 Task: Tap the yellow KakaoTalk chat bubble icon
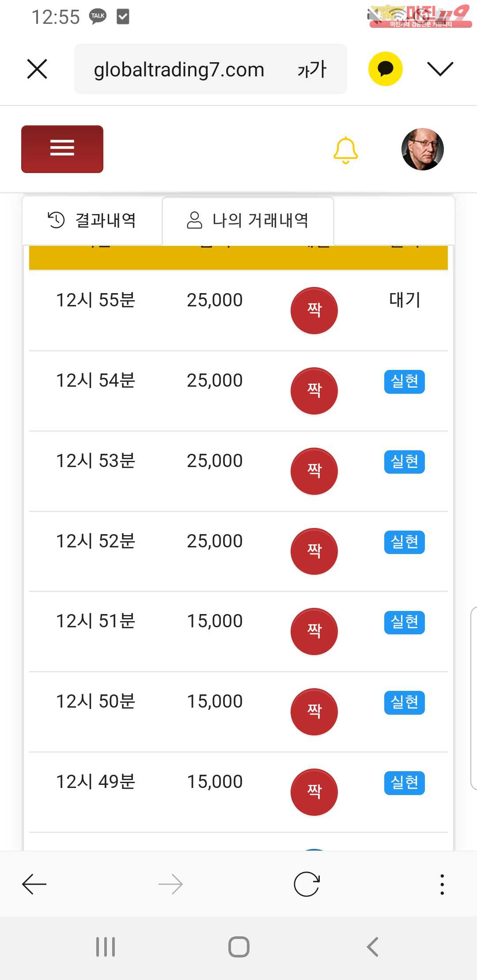(x=385, y=69)
